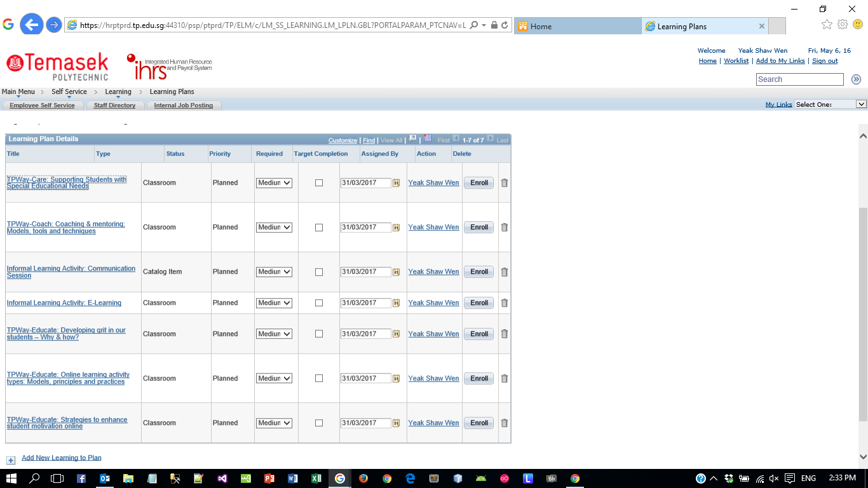This screenshot has height=488, width=868.
Task: Refresh the page from the address bar
Action: tap(505, 25)
